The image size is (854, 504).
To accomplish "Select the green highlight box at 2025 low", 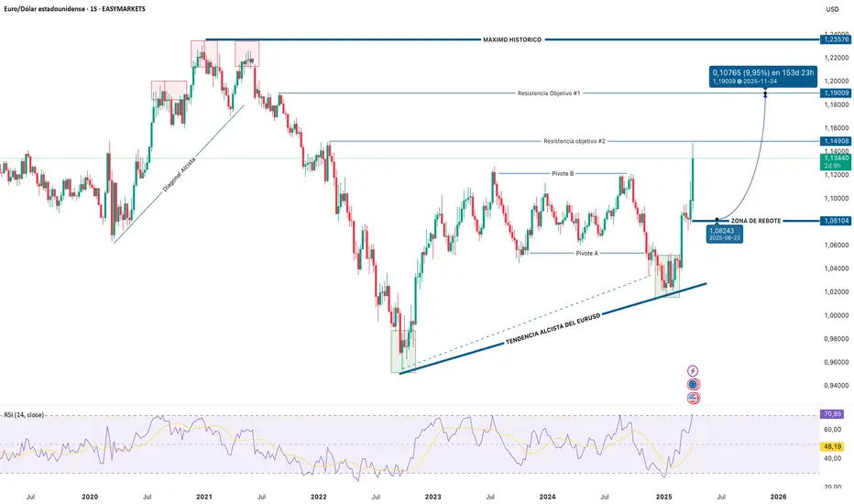I will tap(668, 276).
